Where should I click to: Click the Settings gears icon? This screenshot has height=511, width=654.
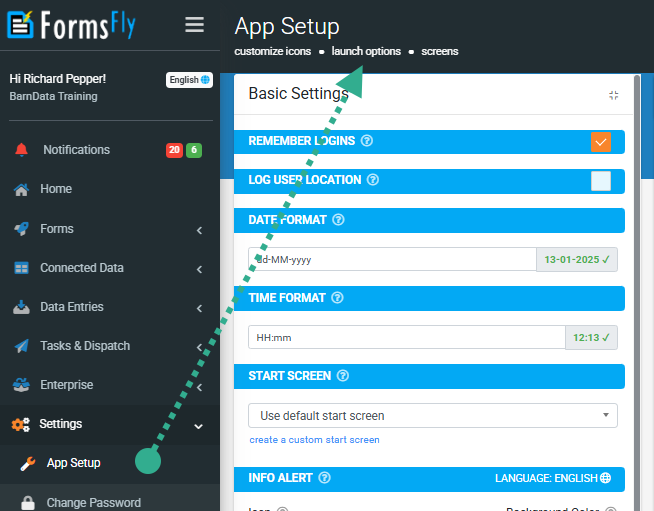pyautogui.click(x=20, y=424)
